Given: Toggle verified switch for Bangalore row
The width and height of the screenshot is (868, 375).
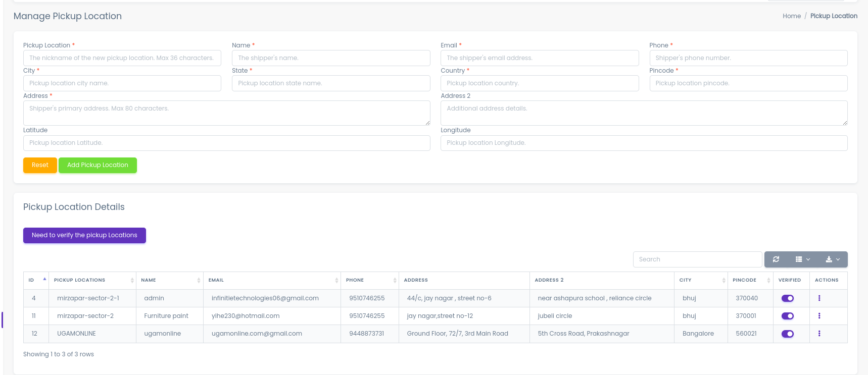Looking at the screenshot, I should [x=787, y=334].
